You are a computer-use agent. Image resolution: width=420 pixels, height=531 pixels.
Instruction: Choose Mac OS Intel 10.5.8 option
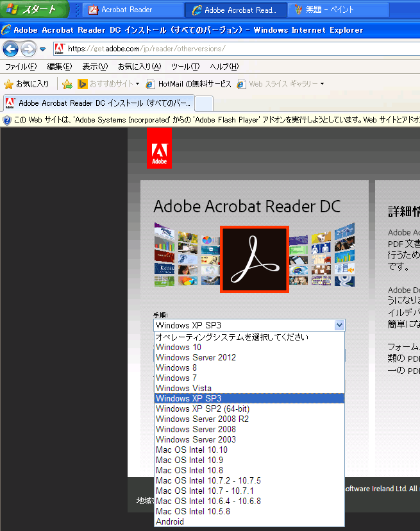point(249,511)
